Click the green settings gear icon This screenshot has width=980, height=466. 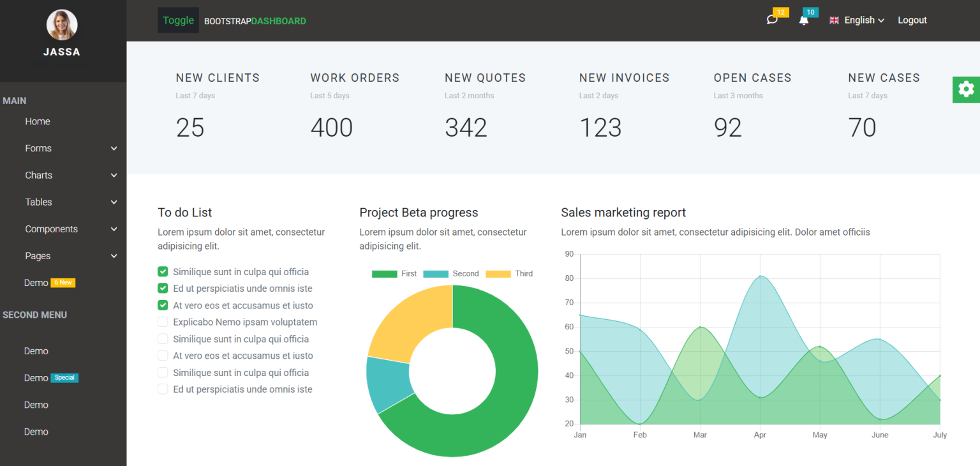[x=965, y=89]
